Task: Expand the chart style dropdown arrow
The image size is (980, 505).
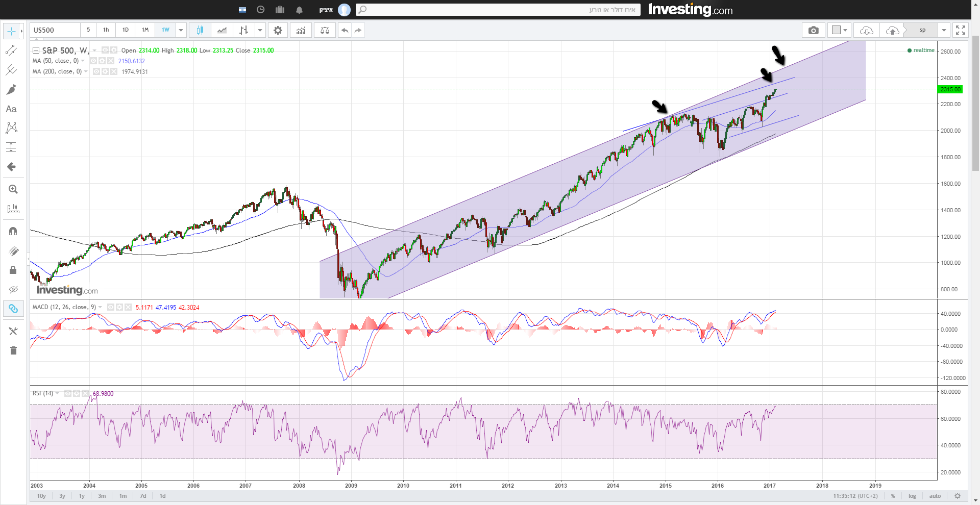Action: point(260,31)
